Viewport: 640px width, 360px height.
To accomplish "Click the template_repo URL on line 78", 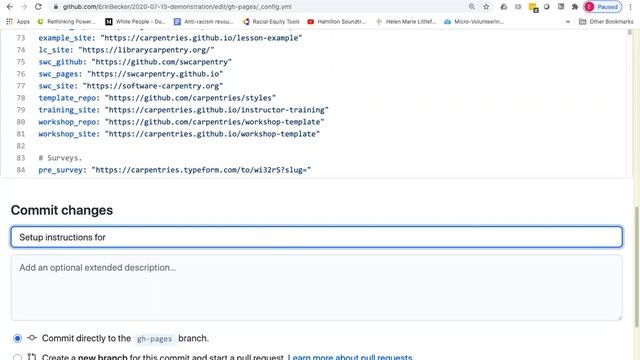I will pos(190,98).
